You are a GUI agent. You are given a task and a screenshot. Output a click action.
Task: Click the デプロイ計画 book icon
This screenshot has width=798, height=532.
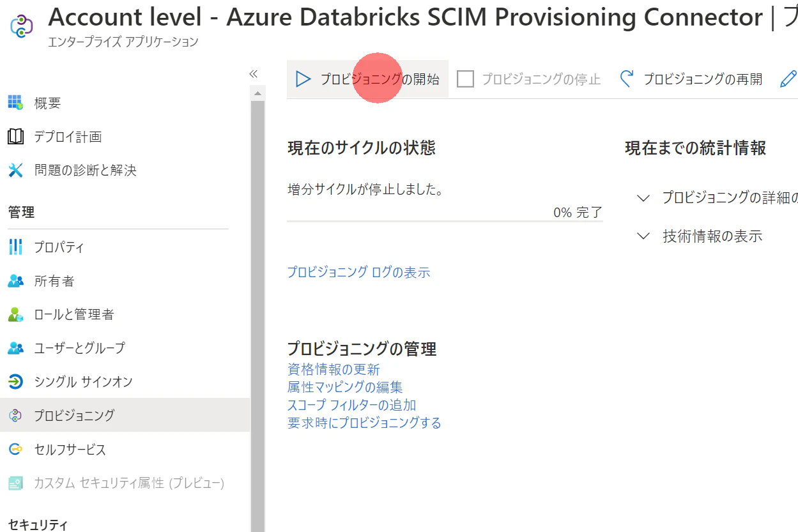pyautogui.click(x=16, y=137)
